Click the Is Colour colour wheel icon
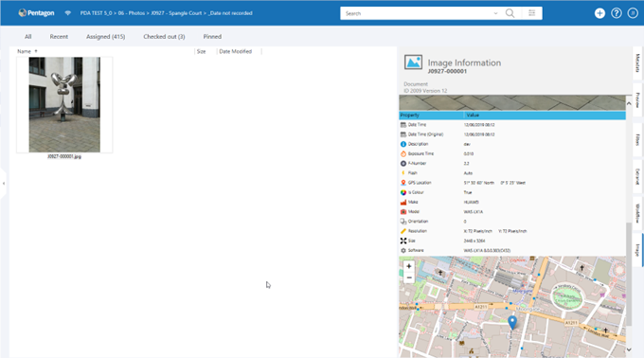 click(403, 192)
